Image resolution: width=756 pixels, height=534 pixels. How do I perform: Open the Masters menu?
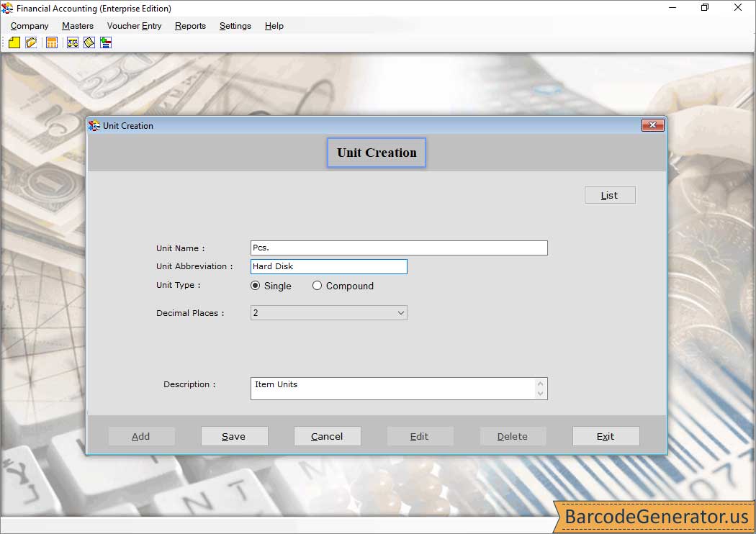[78, 26]
